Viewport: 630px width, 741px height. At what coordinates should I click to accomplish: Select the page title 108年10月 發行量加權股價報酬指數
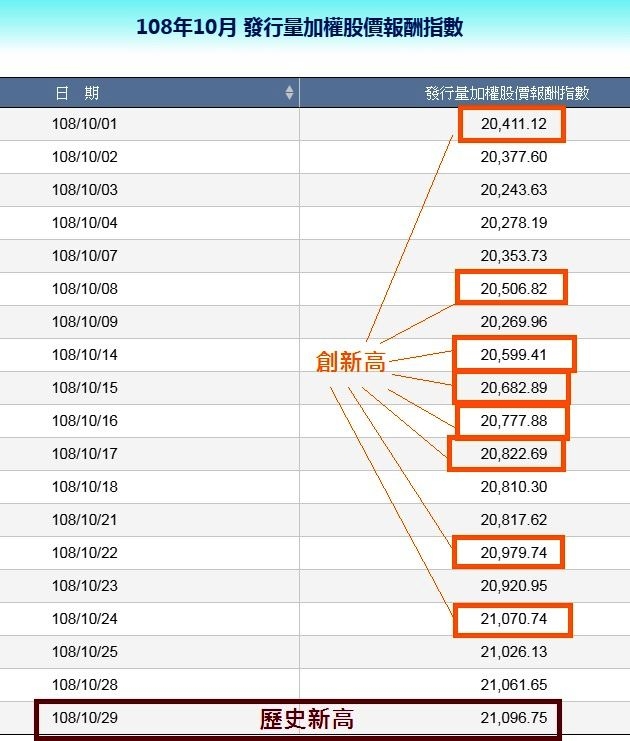[300, 27]
